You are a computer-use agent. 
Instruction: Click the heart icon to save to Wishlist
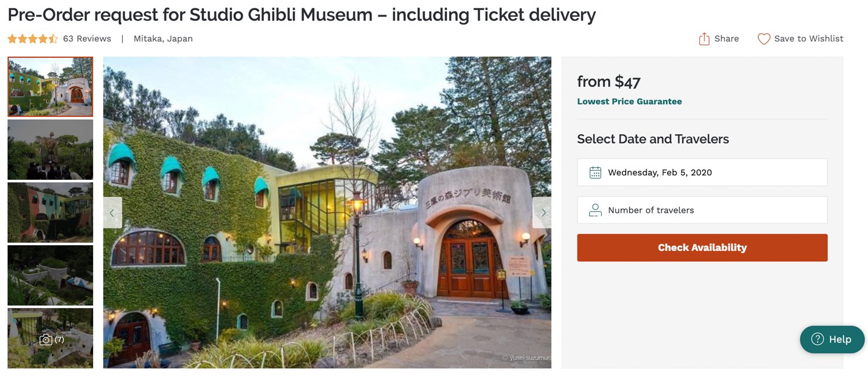763,38
